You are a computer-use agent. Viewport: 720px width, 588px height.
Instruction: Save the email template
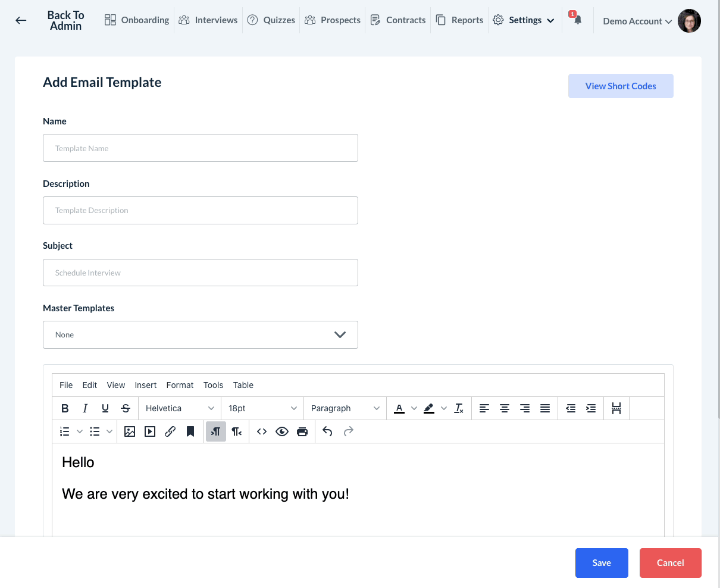pos(602,563)
